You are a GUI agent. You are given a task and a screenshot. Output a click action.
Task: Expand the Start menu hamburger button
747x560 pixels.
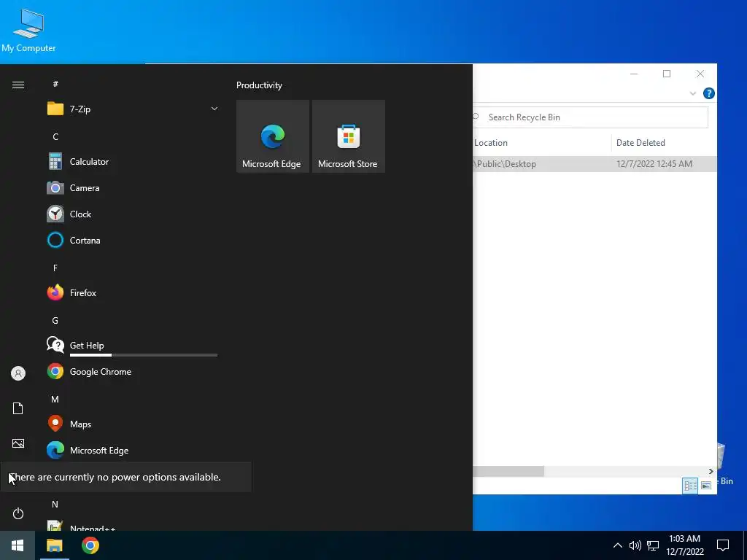[x=18, y=85]
